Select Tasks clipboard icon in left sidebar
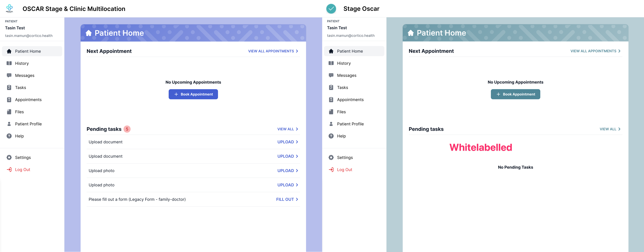Screen dimensions: 644x252 pos(9,87)
